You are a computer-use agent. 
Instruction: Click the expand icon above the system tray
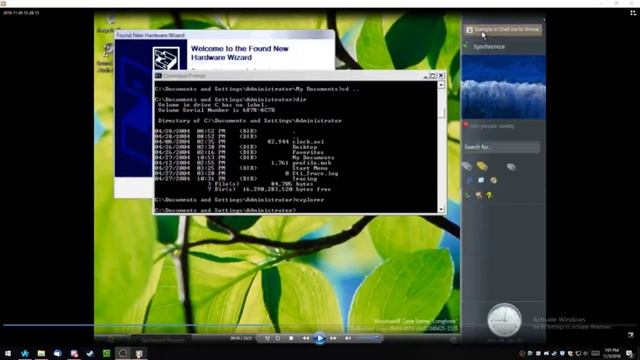pyautogui.click(x=631, y=335)
